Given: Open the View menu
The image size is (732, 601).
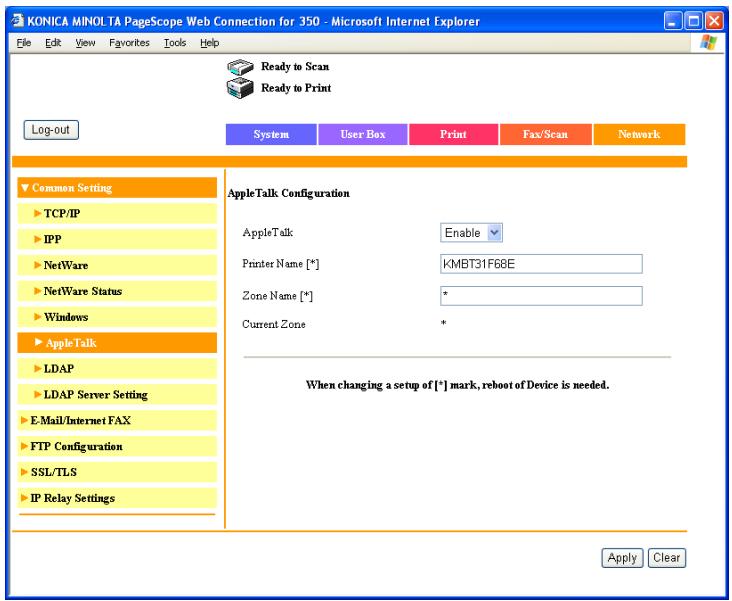Looking at the screenshot, I should [85, 43].
